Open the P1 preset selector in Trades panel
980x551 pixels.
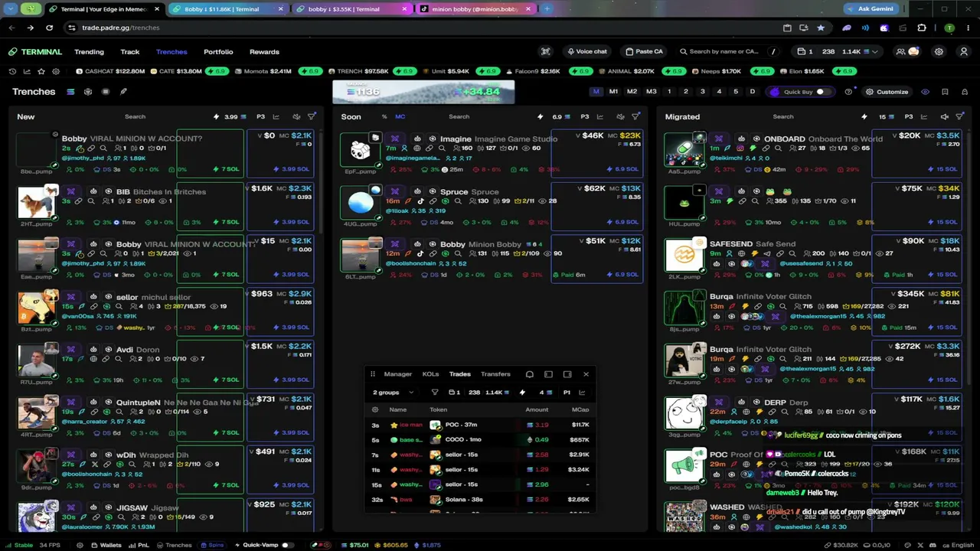pos(567,393)
